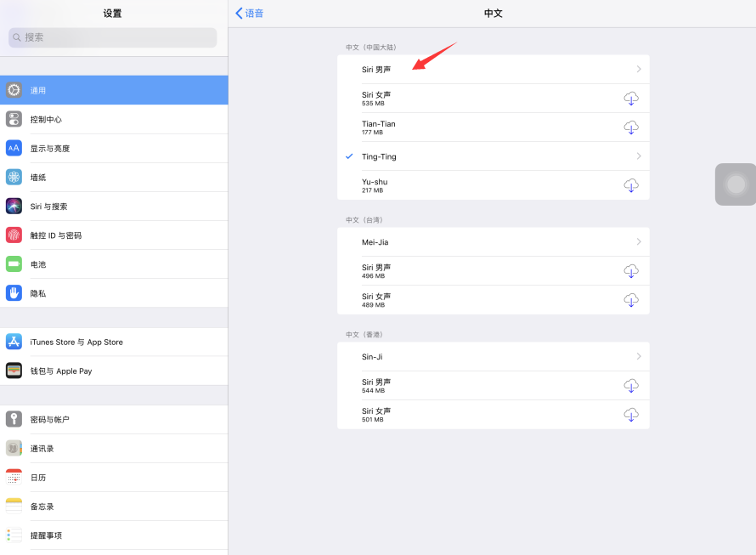The width and height of the screenshot is (756, 555).
Task: Click the Control Center icon
Action: 14,119
